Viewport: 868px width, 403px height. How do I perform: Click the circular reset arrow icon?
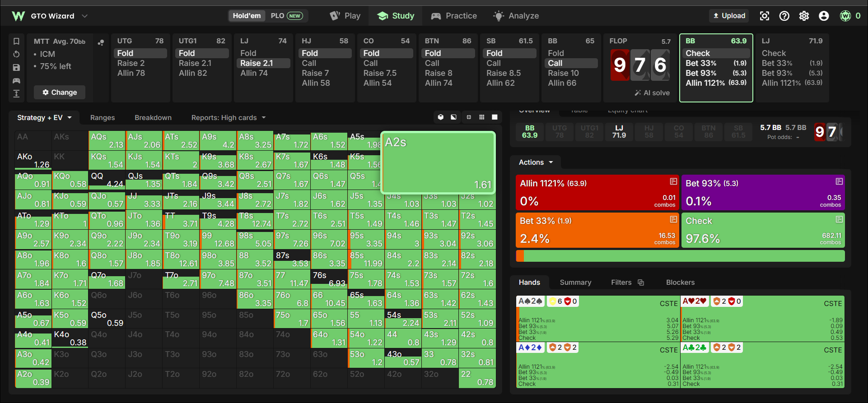coord(16,54)
